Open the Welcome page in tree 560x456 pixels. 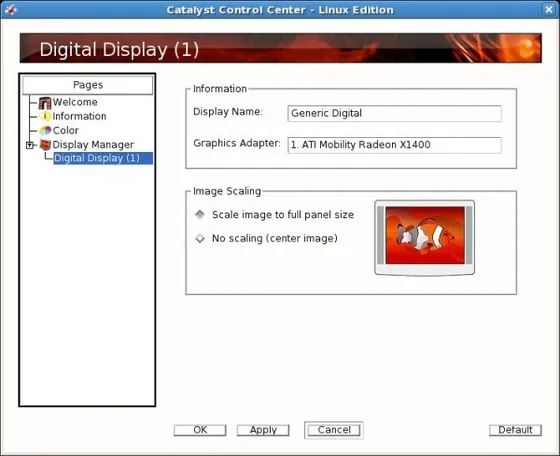75,102
